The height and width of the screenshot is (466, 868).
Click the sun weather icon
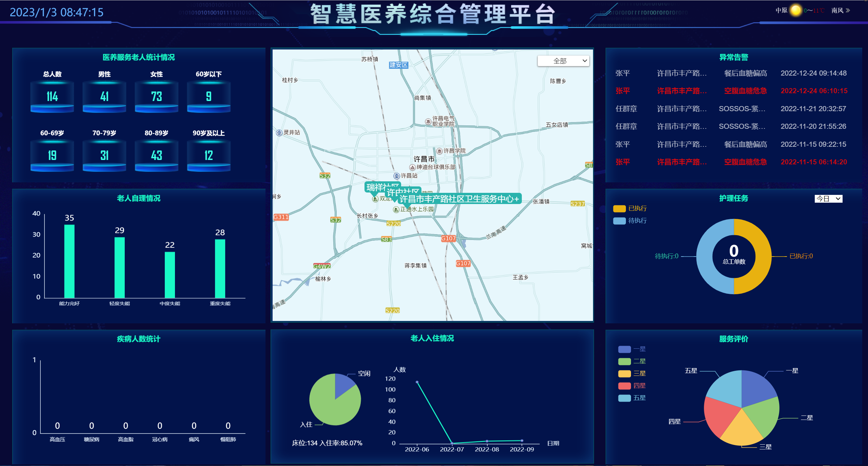(795, 10)
